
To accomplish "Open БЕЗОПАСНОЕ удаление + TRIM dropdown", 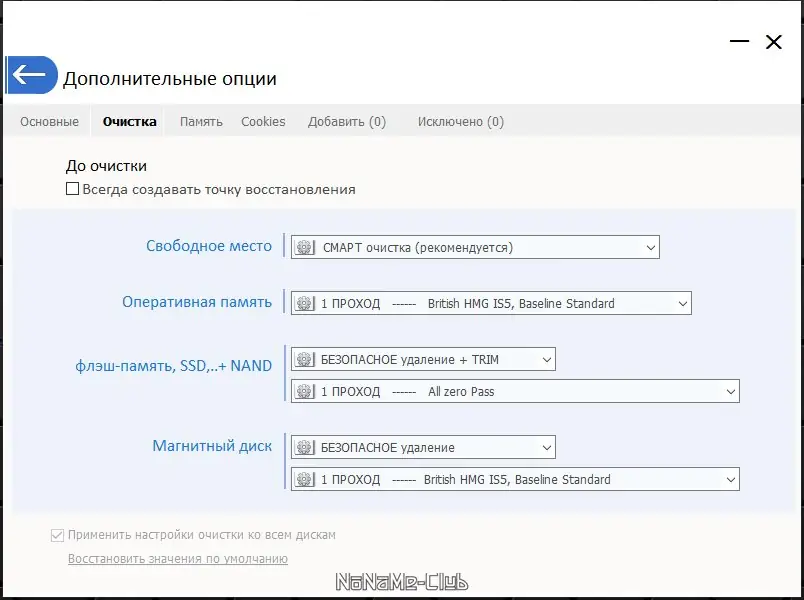I will [423, 359].
